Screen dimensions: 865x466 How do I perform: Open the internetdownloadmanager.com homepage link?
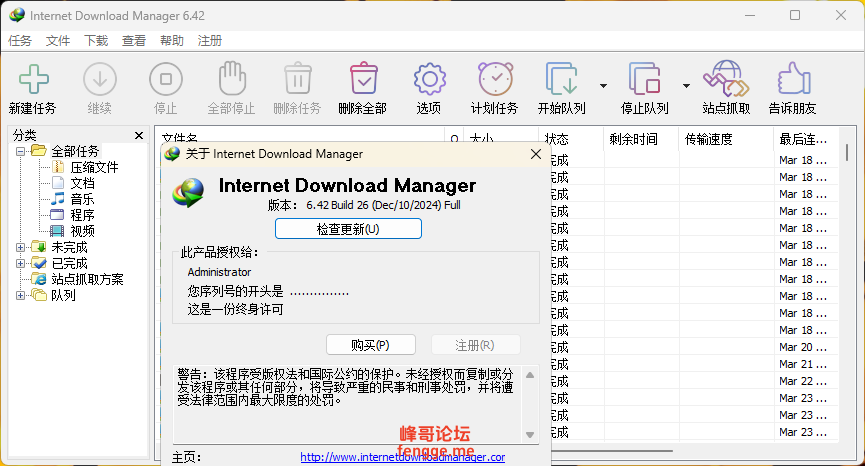[x=403, y=457]
